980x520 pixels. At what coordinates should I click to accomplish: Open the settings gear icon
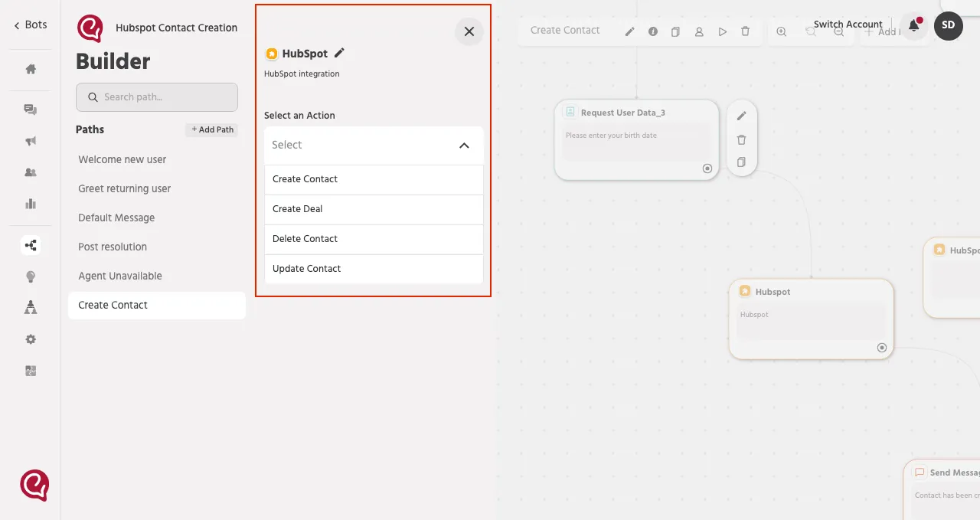[31, 339]
